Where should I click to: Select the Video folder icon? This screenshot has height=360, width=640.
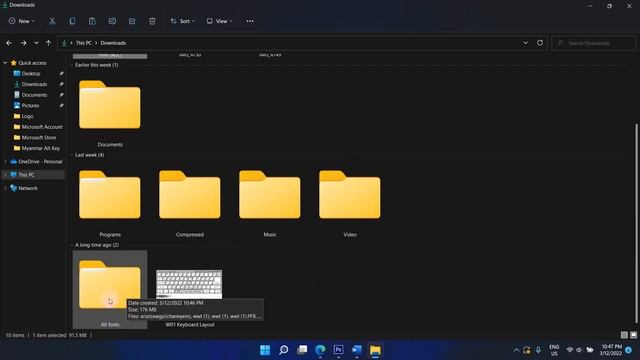[350, 195]
